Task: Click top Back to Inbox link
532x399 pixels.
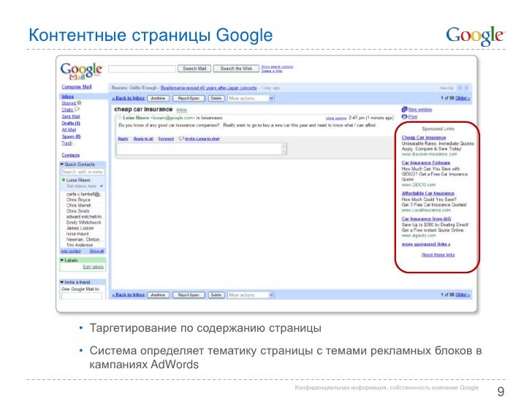Action: [x=129, y=98]
